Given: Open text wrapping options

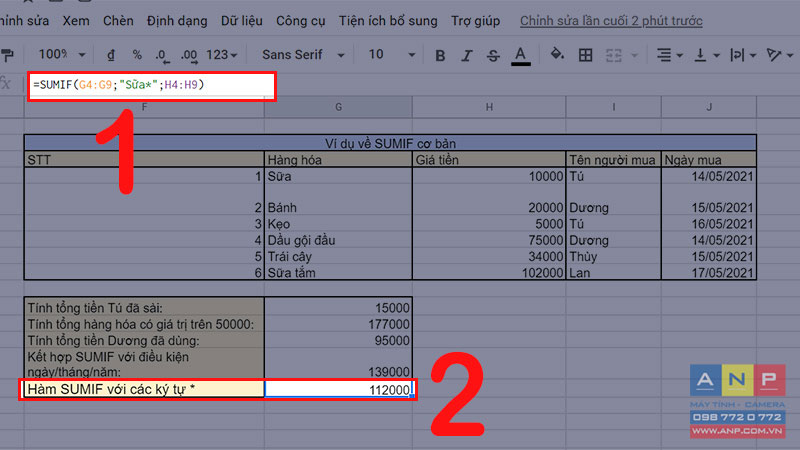Looking at the screenshot, I should 737,55.
